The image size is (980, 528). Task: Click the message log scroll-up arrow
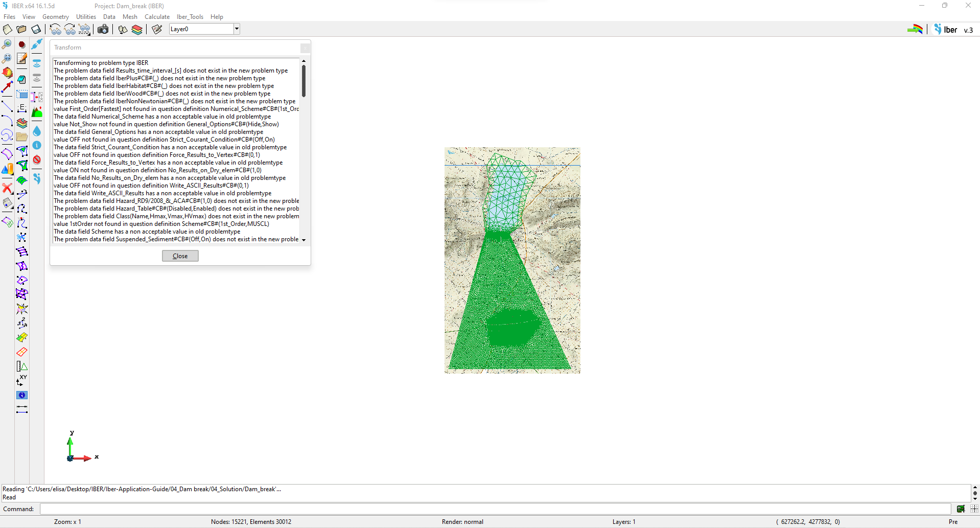coord(975,488)
